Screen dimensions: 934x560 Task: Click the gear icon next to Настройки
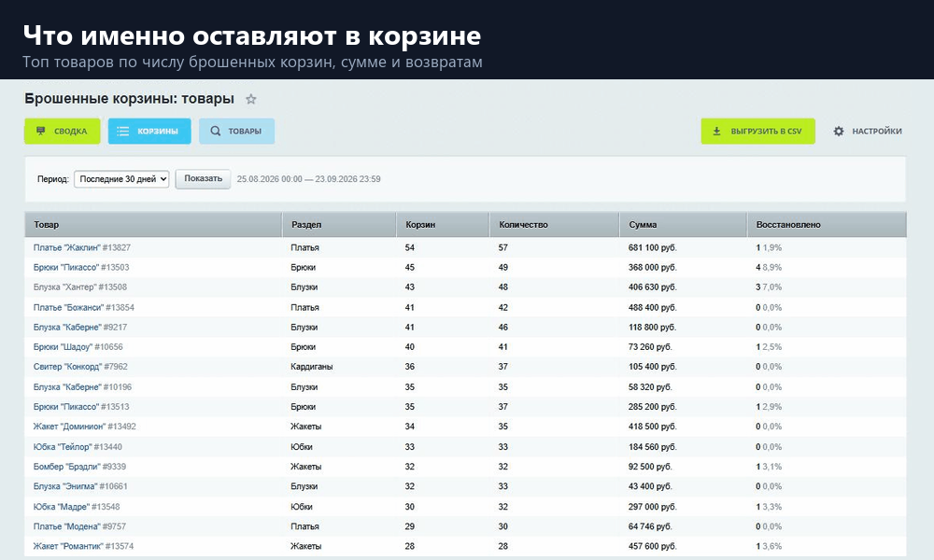click(839, 131)
